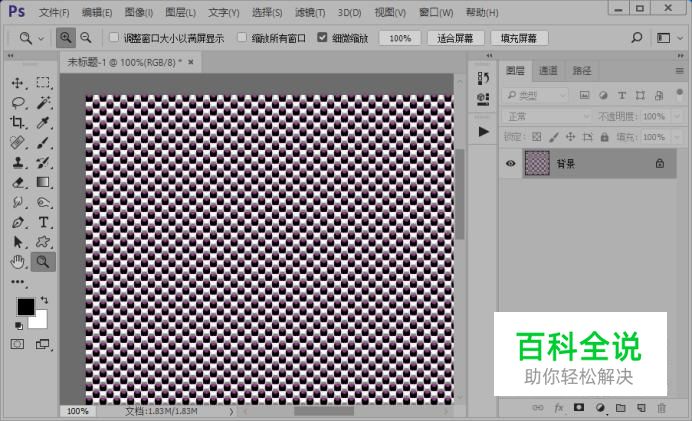
Task: Expand status bar info arrow
Action: coord(231,412)
